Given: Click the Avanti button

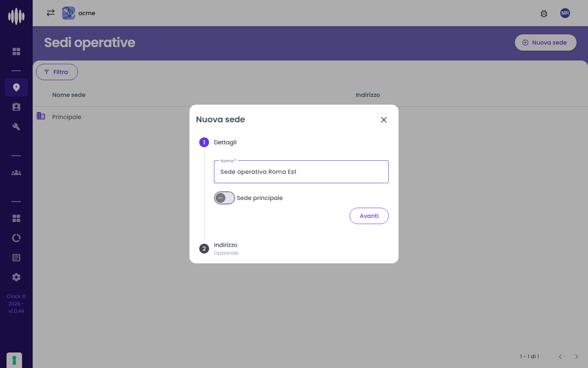Looking at the screenshot, I should 369,216.
